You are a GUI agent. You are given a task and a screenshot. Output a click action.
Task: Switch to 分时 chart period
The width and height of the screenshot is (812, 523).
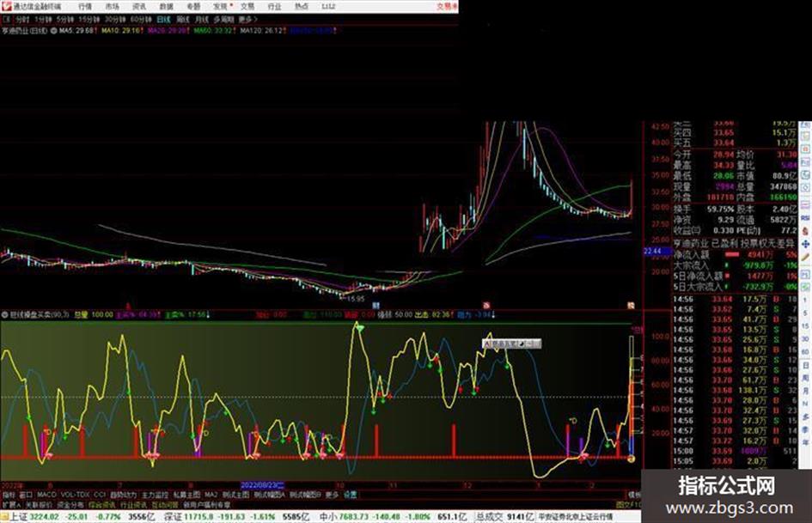(x=22, y=20)
